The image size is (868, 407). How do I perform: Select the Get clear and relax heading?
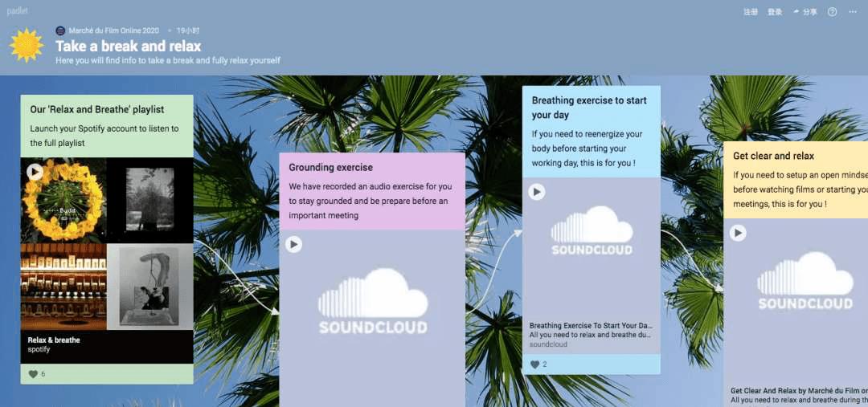tap(773, 156)
